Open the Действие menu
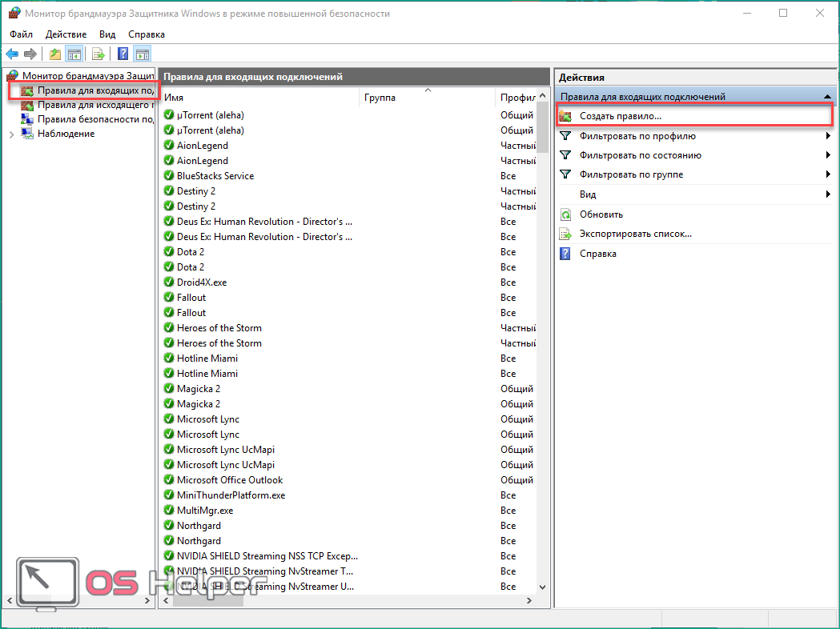The width and height of the screenshot is (840, 629). tap(66, 34)
